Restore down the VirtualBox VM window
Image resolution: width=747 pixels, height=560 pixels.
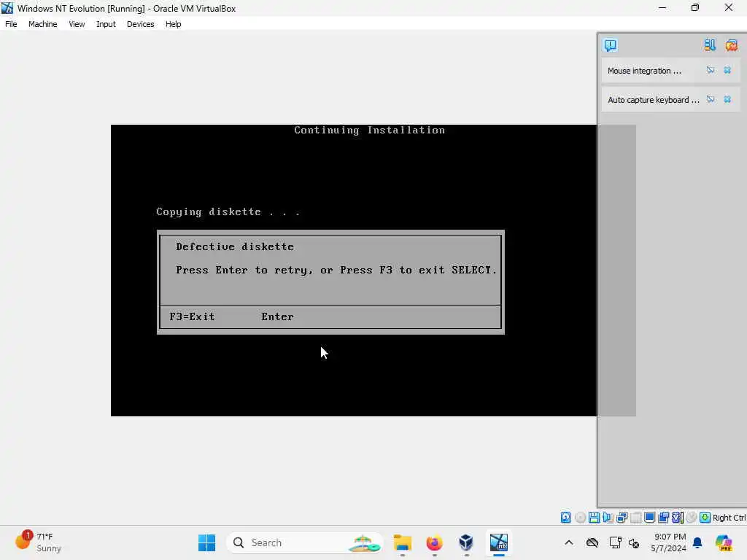(695, 7)
